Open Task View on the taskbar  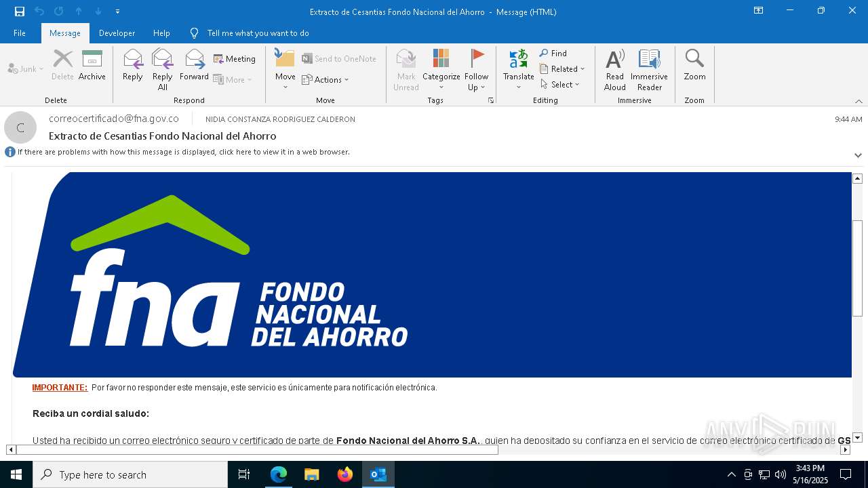pos(244,474)
